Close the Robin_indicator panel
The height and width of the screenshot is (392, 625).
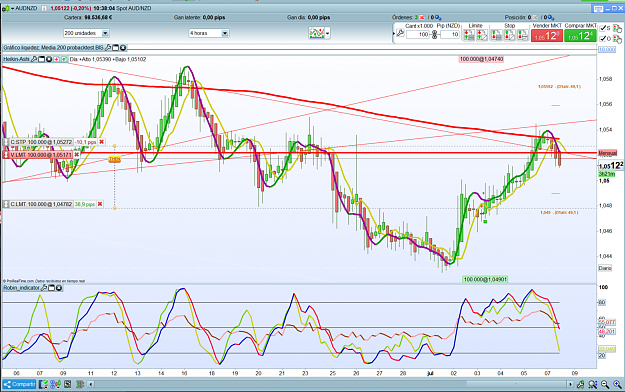[59, 288]
